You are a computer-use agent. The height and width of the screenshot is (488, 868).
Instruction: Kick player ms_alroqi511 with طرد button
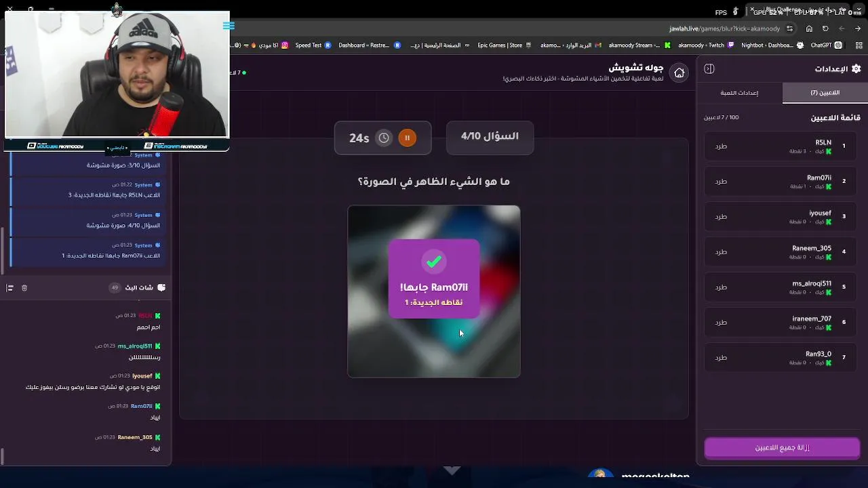(x=721, y=287)
